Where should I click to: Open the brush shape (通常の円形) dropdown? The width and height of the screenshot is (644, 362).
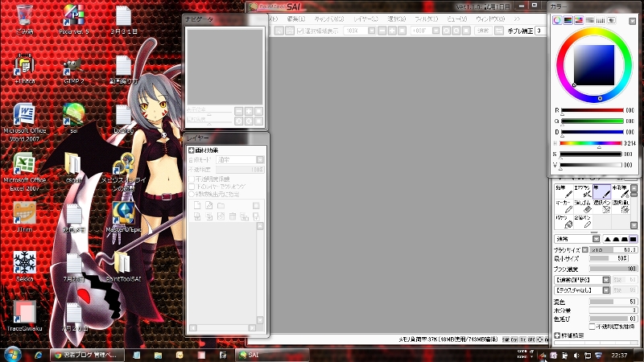click(606, 279)
